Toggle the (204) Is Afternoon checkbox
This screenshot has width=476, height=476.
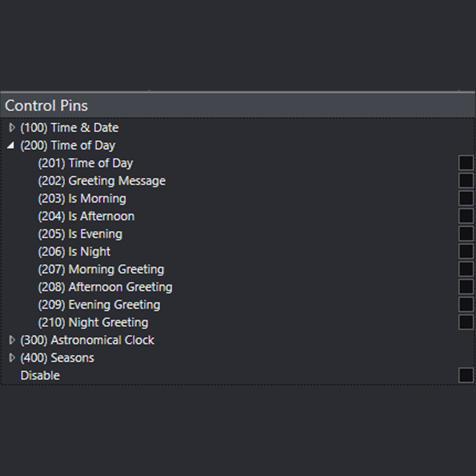point(465,215)
